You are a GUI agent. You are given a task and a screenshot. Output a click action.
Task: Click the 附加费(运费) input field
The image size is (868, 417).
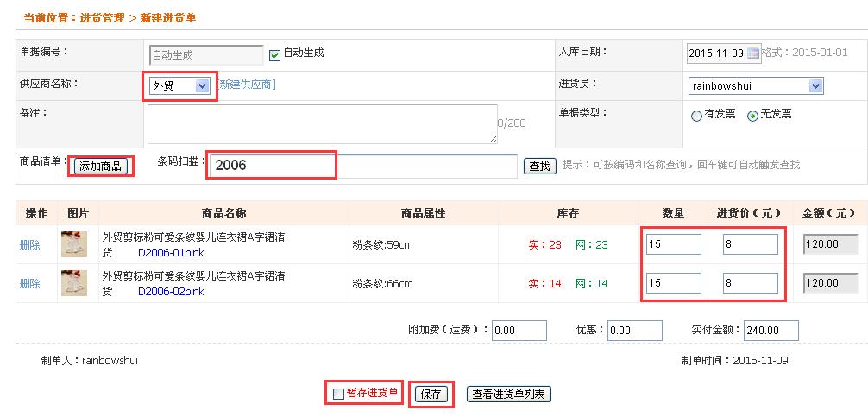[x=519, y=331]
